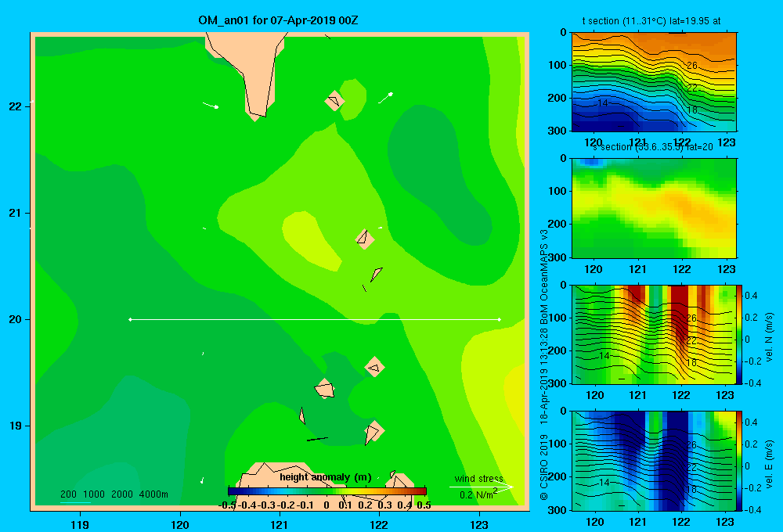This screenshot has width=783, height=532.
Task: Click the '200 1000 2000 4000m' depth legend
Action: pyautogui.click(x=114, y=494)
